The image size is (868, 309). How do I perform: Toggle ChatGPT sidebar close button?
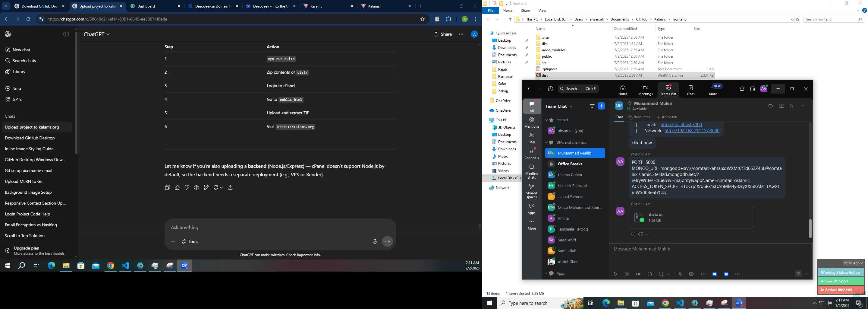[66, 34]
